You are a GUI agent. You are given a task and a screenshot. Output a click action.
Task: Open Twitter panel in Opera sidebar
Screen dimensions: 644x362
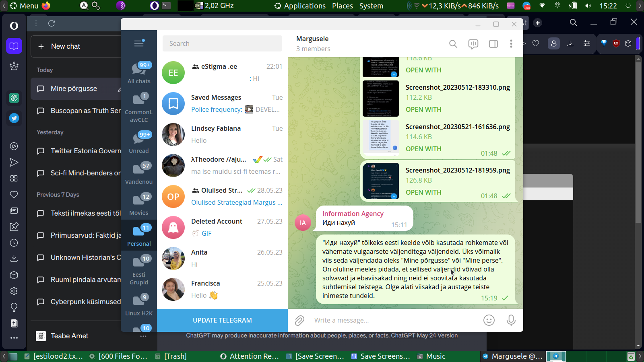click(x=14, y=118)
